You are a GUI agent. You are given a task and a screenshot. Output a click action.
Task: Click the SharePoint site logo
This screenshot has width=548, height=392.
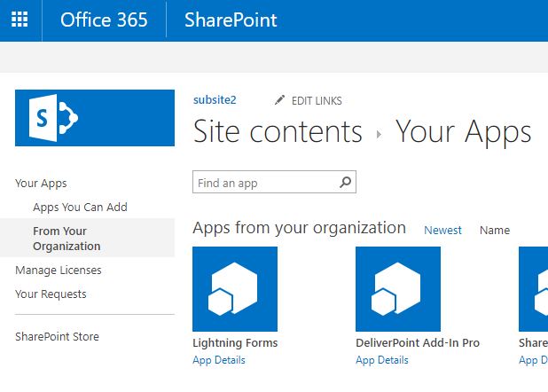click(95, 118)
